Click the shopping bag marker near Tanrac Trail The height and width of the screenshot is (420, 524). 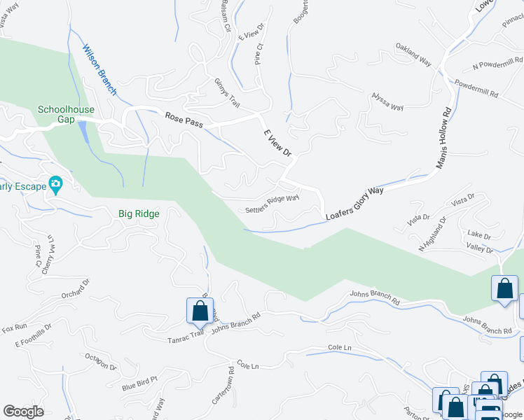[x=200, y=312]
